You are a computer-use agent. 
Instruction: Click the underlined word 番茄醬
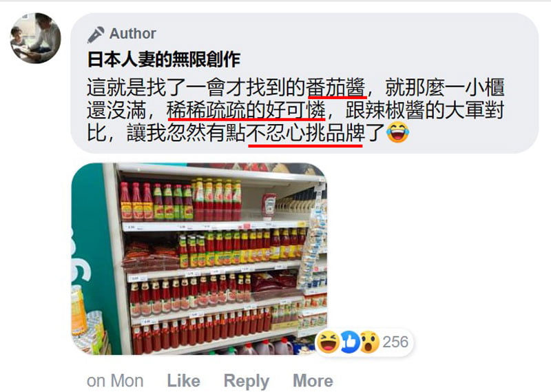point(337,87)
